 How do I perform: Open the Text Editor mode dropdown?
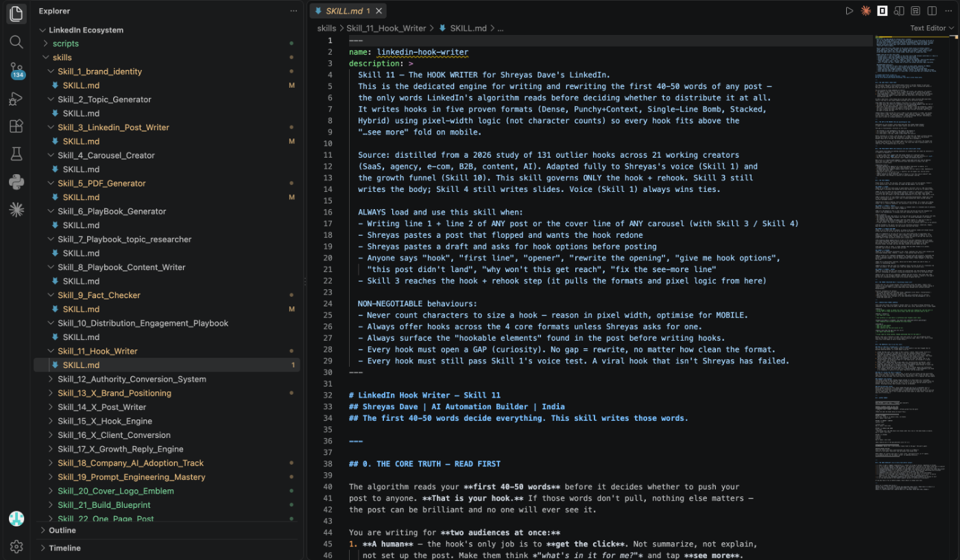pyautogui.click(x=932, y=28)
